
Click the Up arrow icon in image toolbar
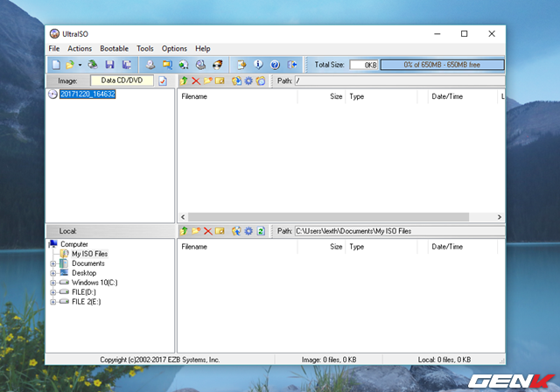[x=184, y=80]
